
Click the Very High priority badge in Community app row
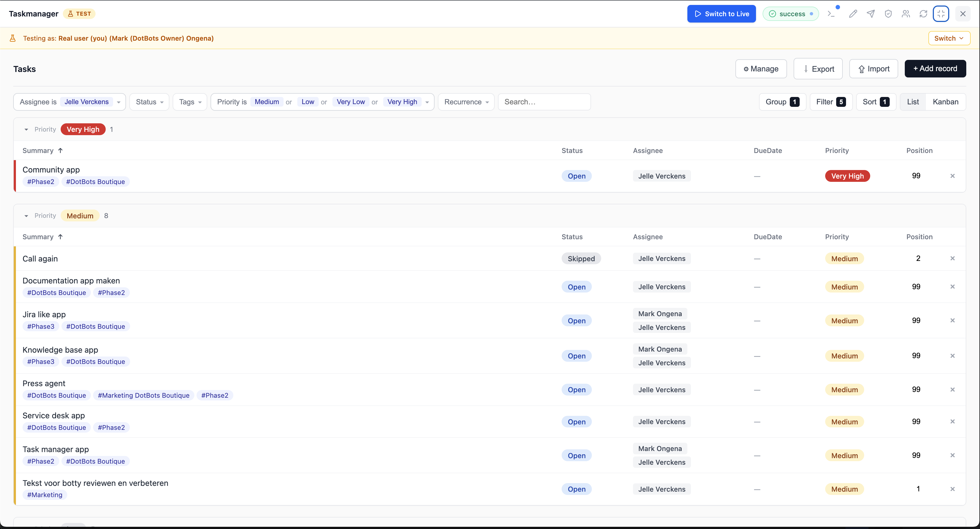(847, 176)
